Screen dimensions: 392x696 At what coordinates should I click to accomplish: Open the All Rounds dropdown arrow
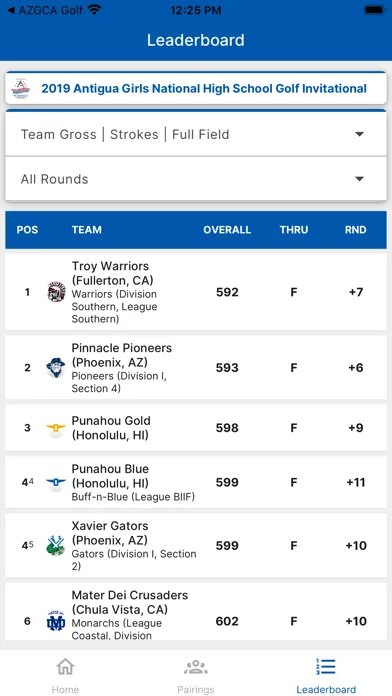(360, 179)
